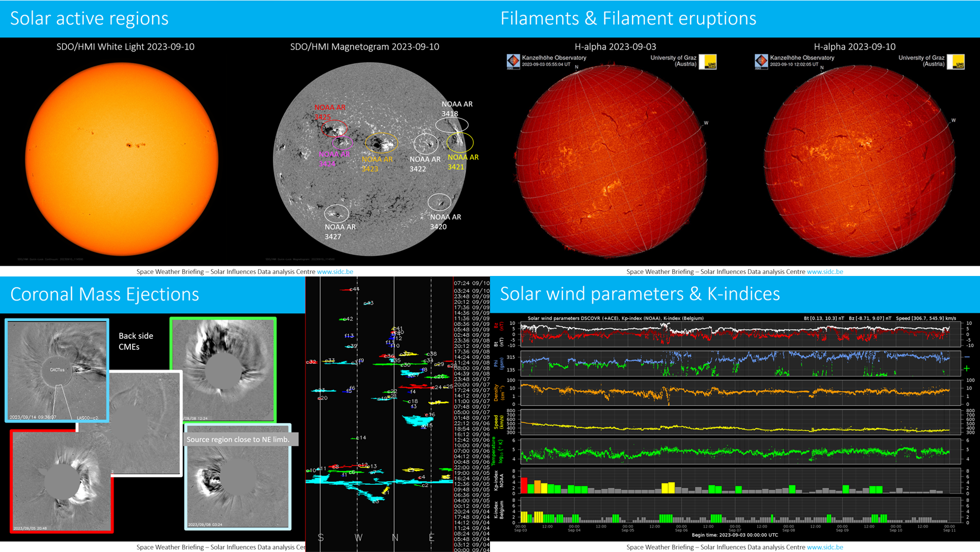Viewport: 980px width, 552px height.
Task: Click the c43 CME marker label
Action: pyautogui.click(x=369, y=303)
